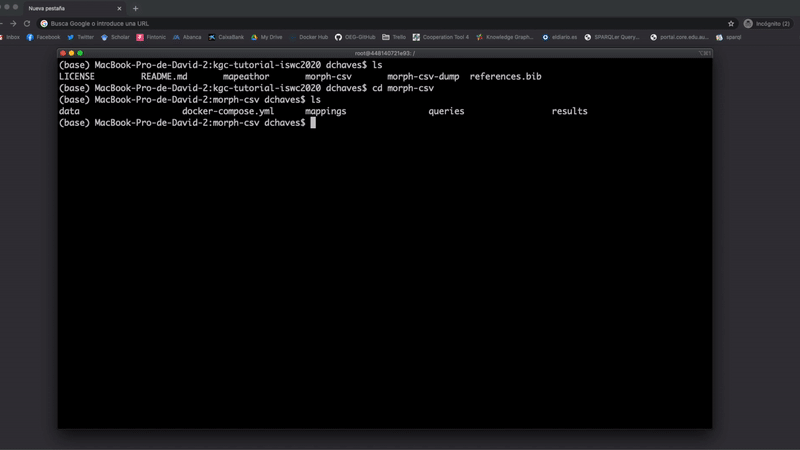This screenshot has height=450, width=800.
Task: Close the Nueva pestaña tab
Action: [x=119, y=9]
